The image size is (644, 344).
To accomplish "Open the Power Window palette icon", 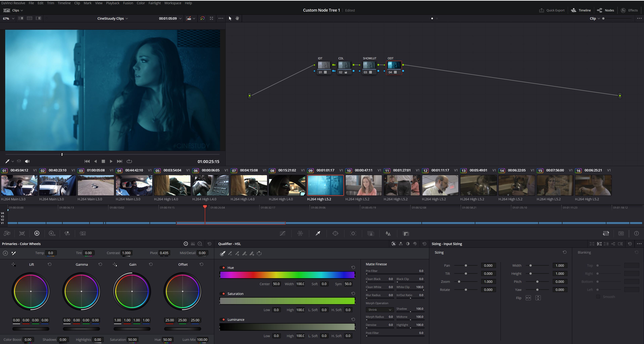I will click(335, 233).
